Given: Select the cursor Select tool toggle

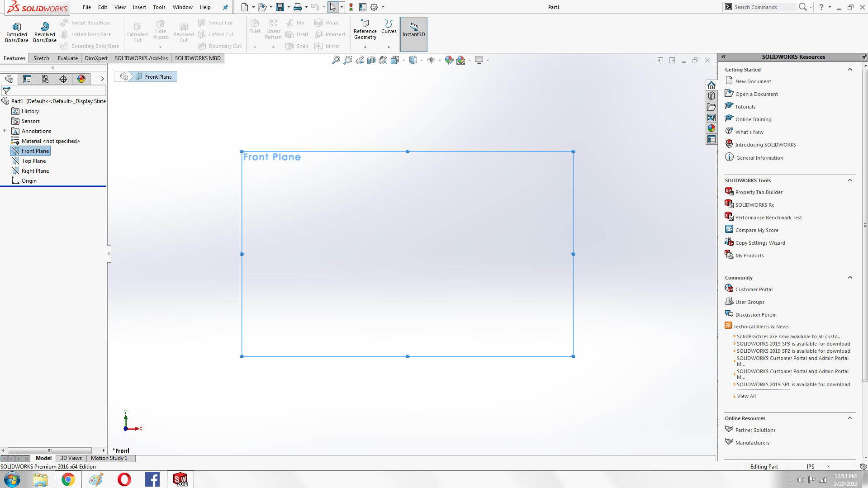Looking at the screenshot, I should point(333,7).
